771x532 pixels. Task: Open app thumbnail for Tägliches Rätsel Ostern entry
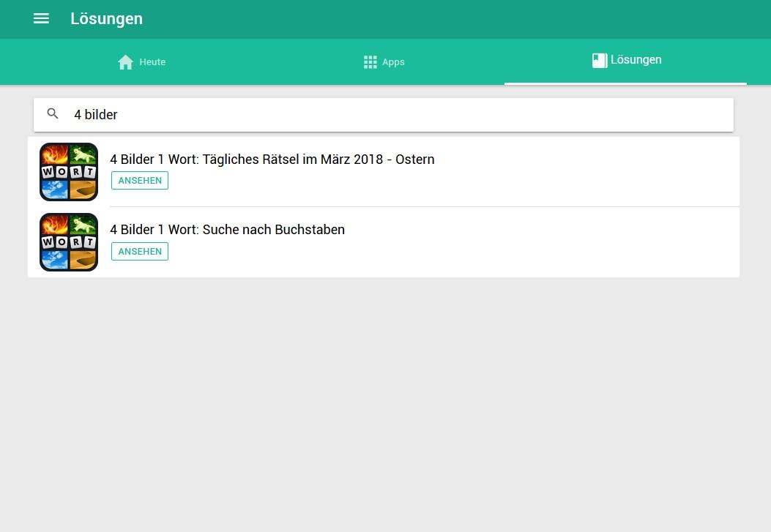[x=69, y=172]
